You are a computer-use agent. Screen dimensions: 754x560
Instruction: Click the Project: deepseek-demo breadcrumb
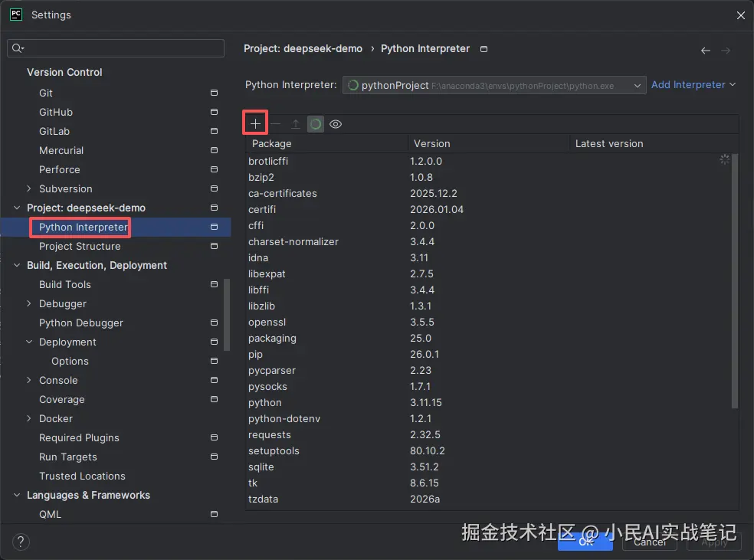[303, 48]
